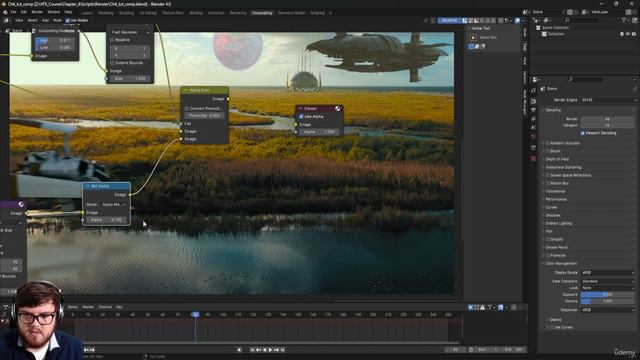Toggle the Use Nodes checkbox
The width and height of the screenshot is (640, 360).
point(68,20)
